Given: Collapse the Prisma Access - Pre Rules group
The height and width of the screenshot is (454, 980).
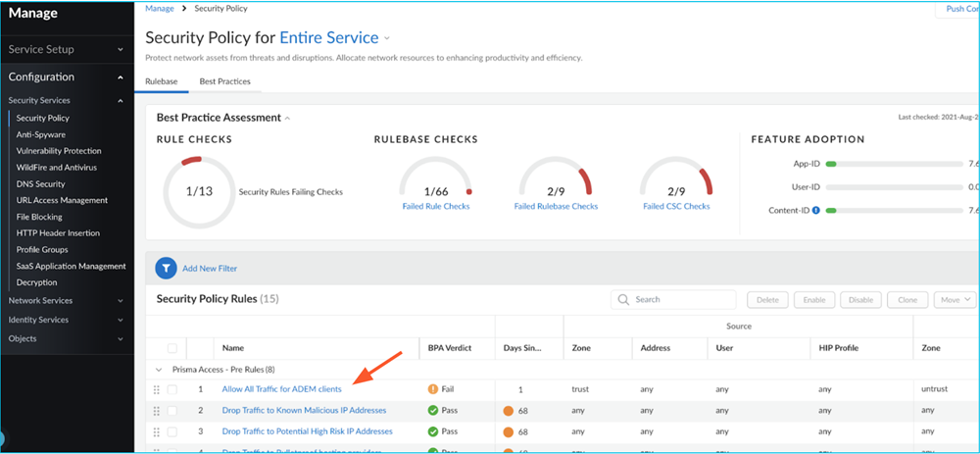Looking at the screenshot, I should pyautogui.click(x=160, y=369).
